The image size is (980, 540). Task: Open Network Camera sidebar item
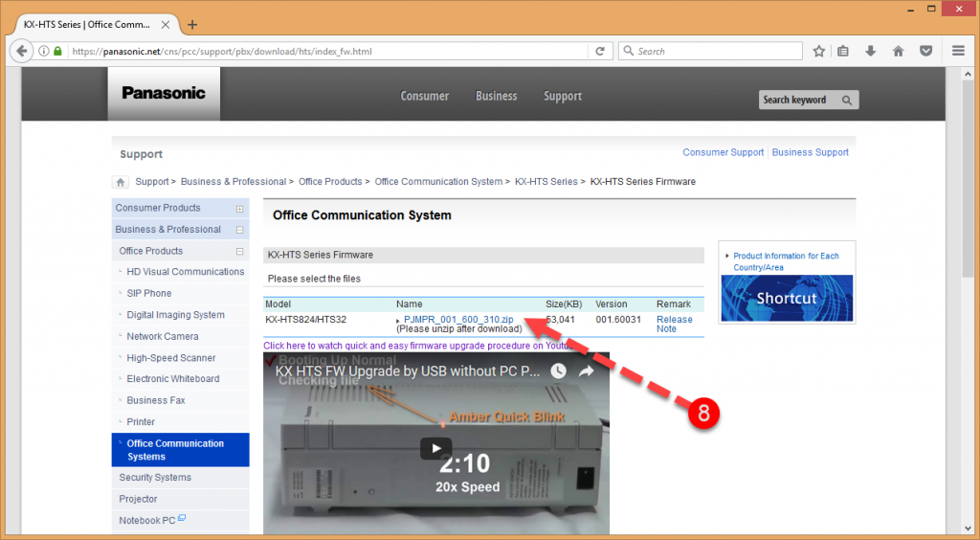tap(163, 336)
